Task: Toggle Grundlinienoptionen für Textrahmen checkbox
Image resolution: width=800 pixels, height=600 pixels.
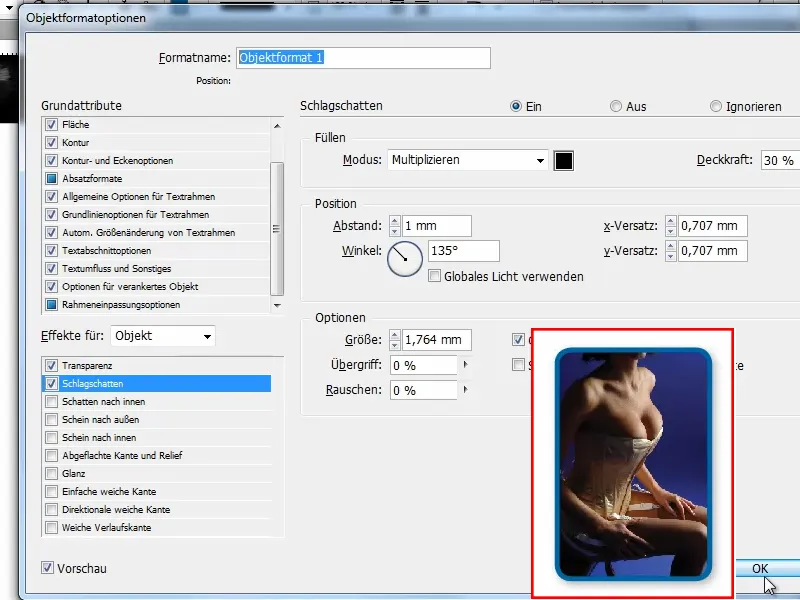Action: click(x=51, y=214)
